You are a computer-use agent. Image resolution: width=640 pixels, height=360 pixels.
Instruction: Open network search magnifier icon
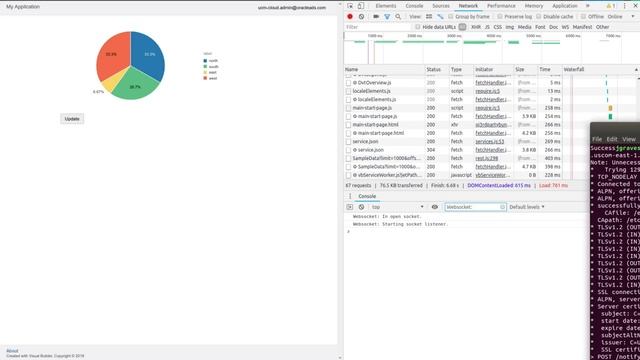[398, 17]
